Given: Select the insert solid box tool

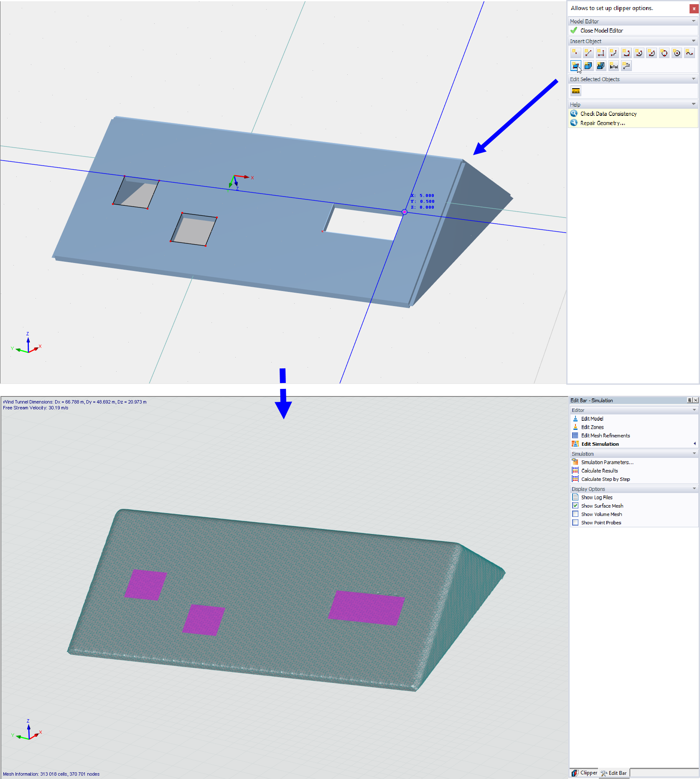Looking at the screenshot, I should pyautogui.click(x=588, y=66).
